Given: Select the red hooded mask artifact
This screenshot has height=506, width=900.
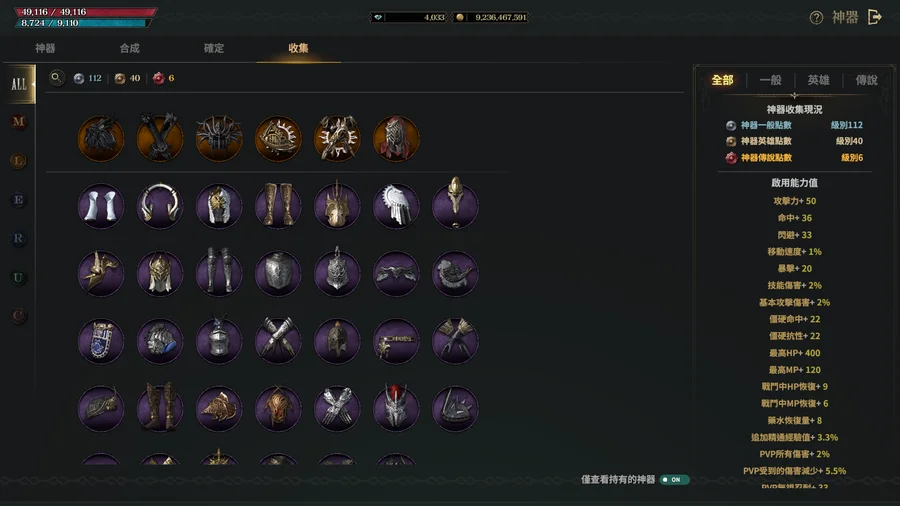Looking at the screenshot, I should (x=396, y=138).
